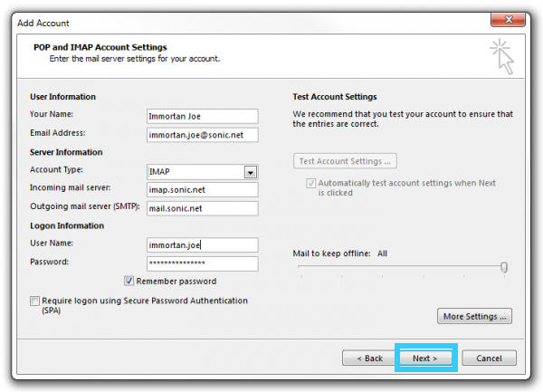Adjust the Mail to keep offline slider
This screenshot has height=392, width=543.
[504, 267]
